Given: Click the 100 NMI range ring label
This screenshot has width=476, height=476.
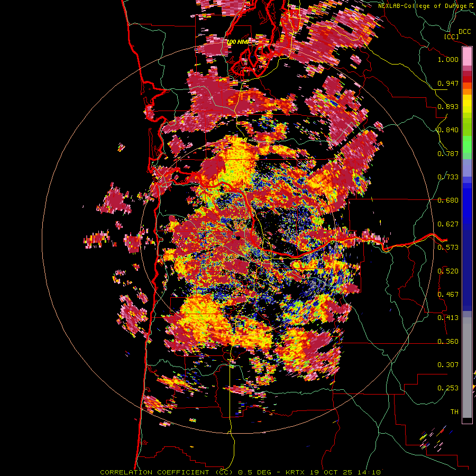Looking at the screenshot, I should (237, 42).
